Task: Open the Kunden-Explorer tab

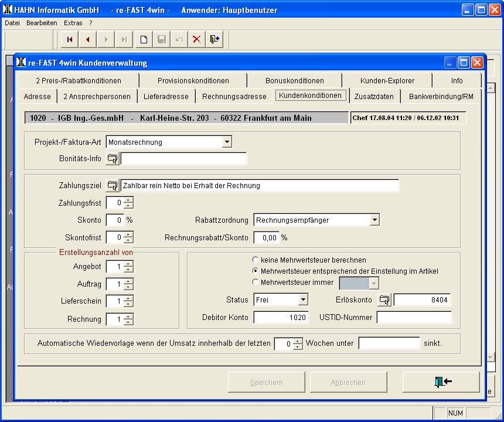Action: (x=387, y=81)
